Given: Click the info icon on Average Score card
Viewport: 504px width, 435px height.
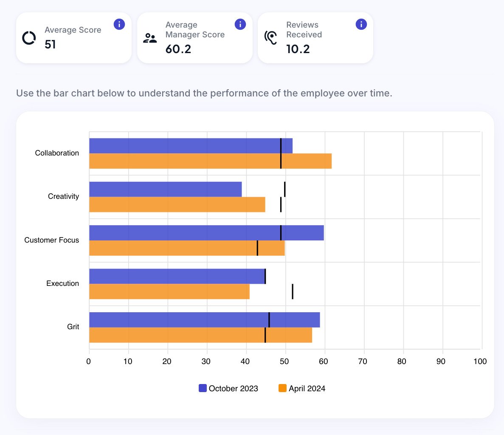Looking at the screenshot, I should tap(119, 24).
